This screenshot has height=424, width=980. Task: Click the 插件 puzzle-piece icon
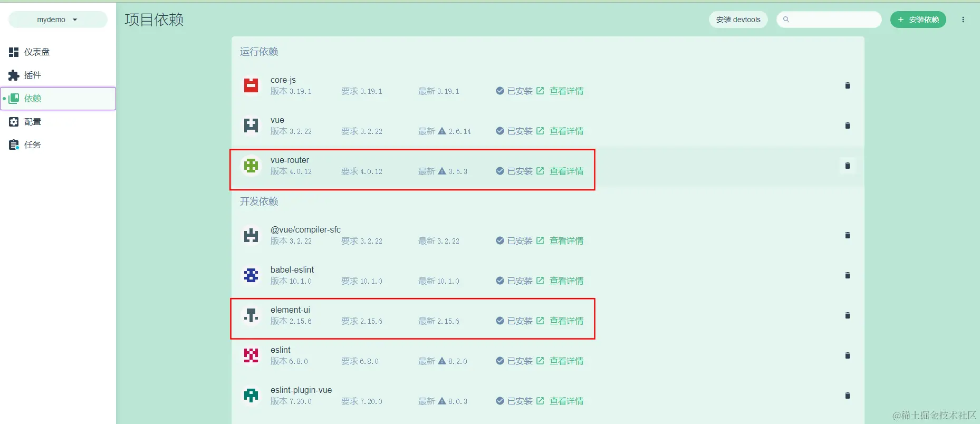(14, 75)
